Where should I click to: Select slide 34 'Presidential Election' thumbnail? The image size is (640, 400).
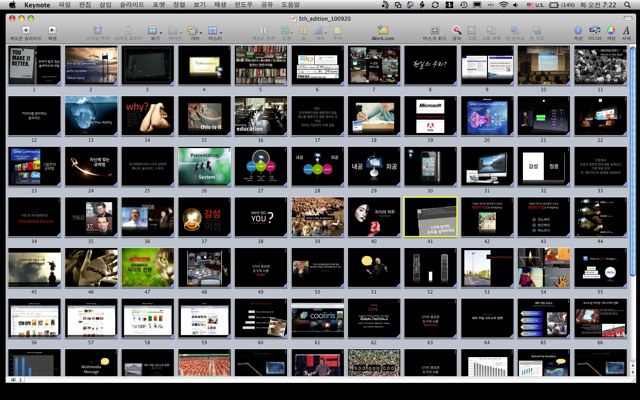click(x=34, y=217)
